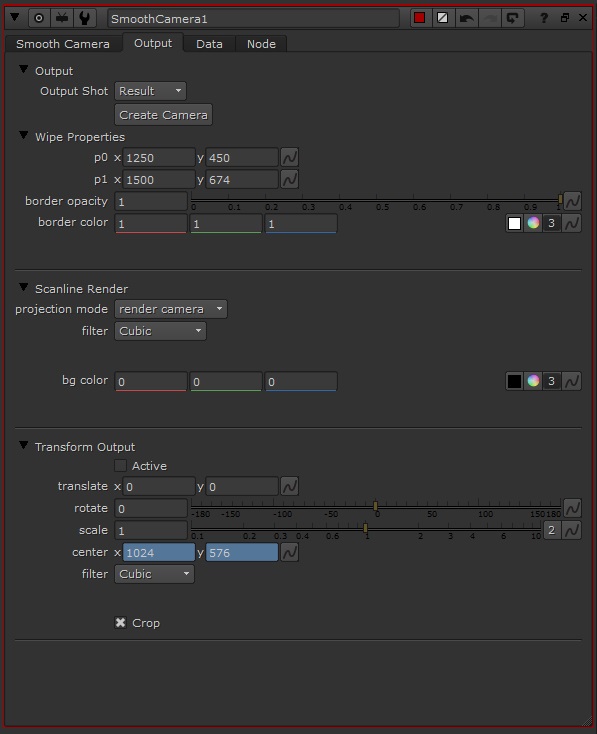Open the projection mode dropdown

coord(171,309)
